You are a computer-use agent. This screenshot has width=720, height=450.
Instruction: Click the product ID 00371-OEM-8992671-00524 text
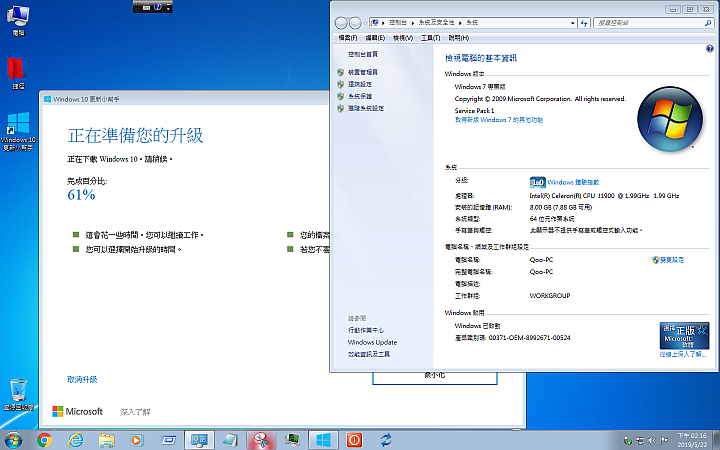click(x=529, y=338)
